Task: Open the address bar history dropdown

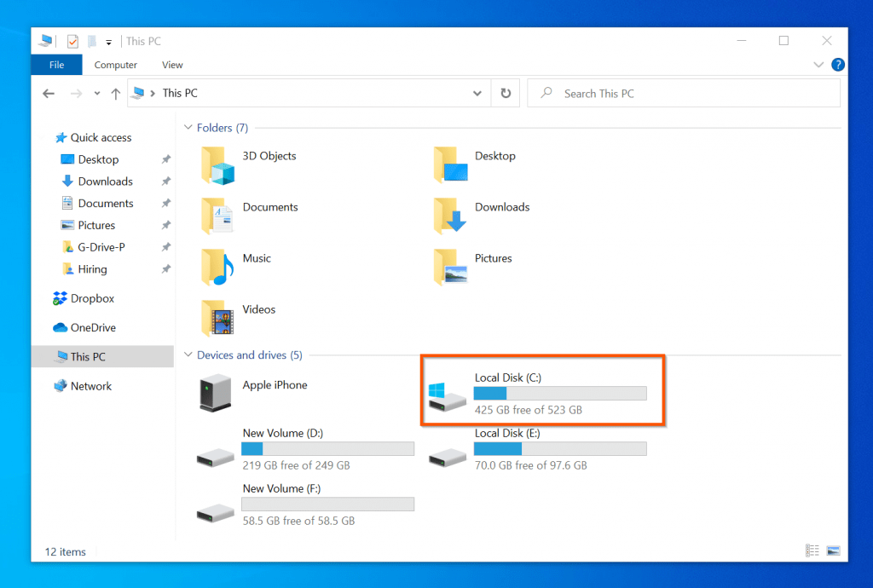Action: pos(477,94)
